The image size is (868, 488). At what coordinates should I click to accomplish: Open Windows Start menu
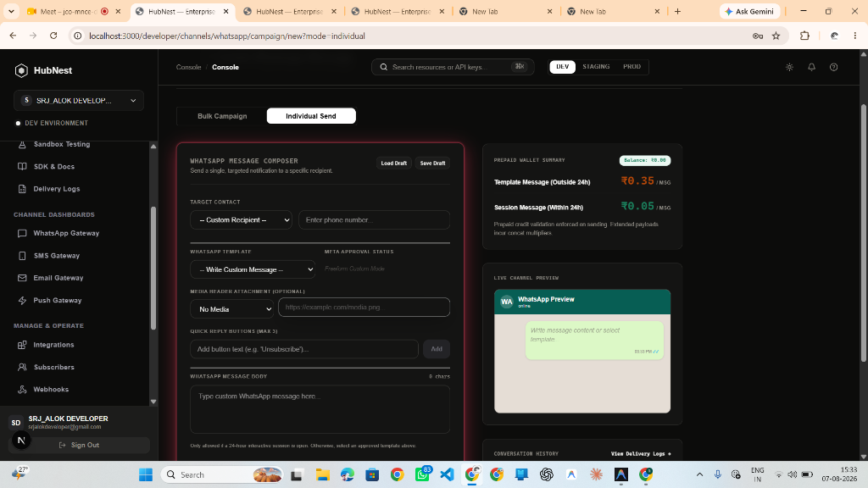pyautogui.click(x=146, y=474)
